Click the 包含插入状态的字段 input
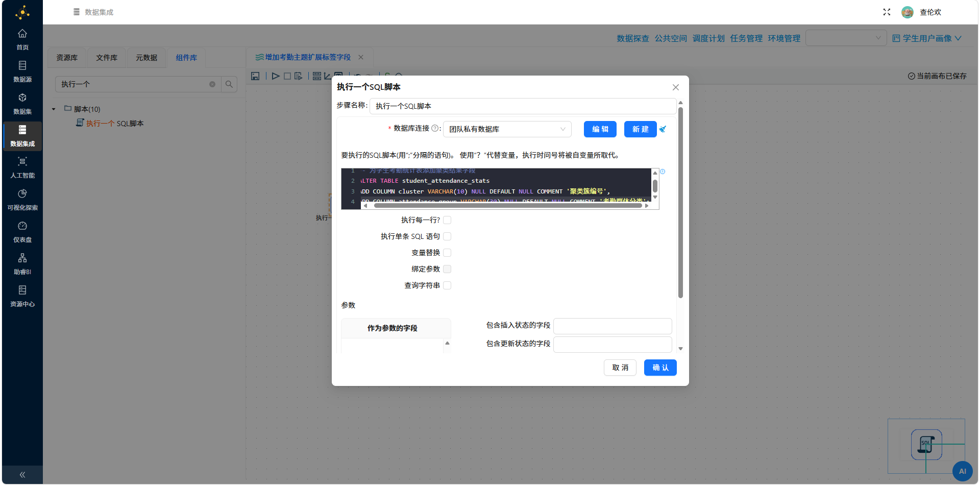Image resolution: width=980 pixels, height=486 pixels. coord(612,326)
